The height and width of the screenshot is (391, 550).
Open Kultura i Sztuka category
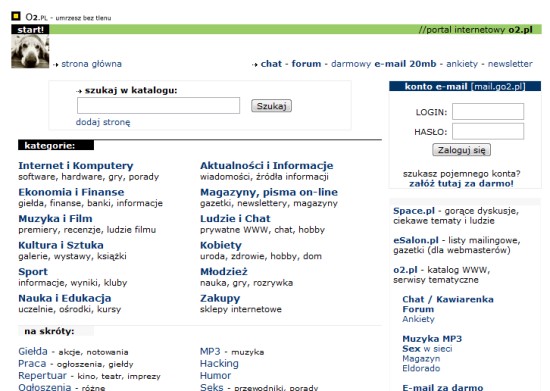click(x=61, y=245)
